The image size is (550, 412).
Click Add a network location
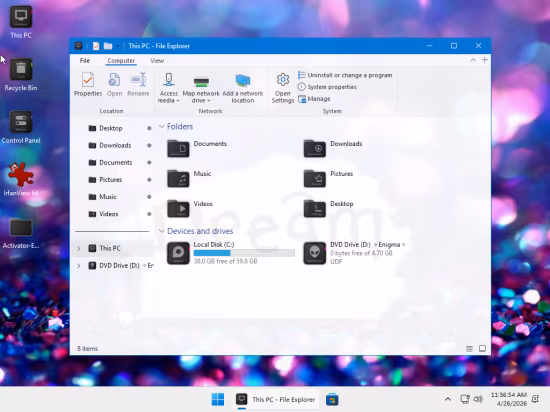243,88
